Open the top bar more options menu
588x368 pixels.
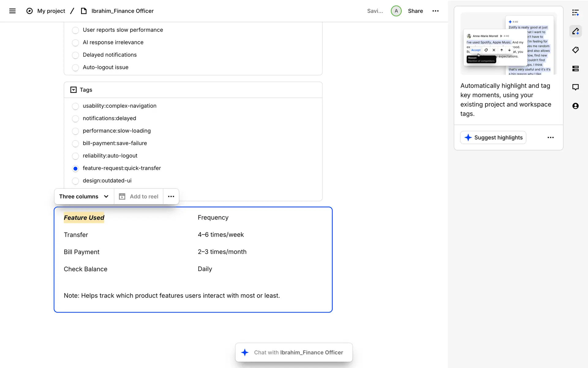tap(435, 11)
